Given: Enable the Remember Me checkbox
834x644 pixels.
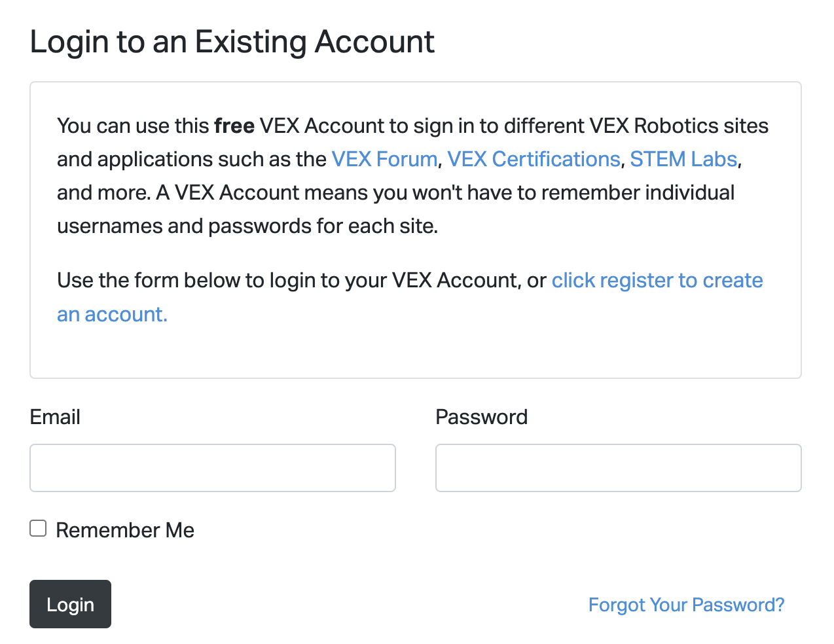Looking at the screenshot, I should pos(38,528).
